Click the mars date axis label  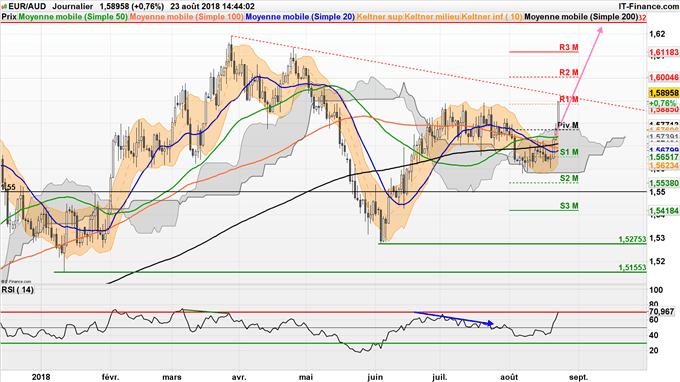172,377
